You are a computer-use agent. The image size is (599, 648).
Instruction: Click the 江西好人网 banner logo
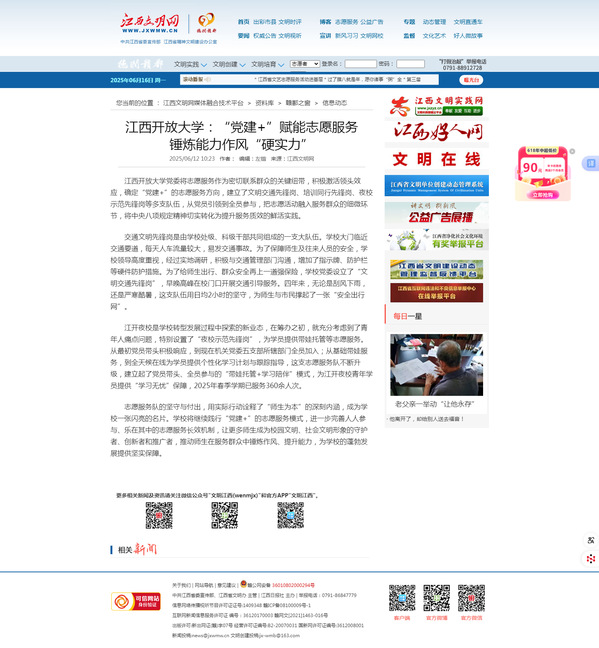pyautogui.click(x=437, y=131)
